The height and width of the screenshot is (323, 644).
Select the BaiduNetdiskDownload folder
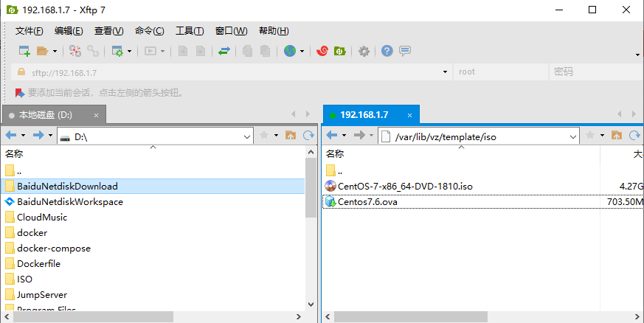point(153,187)
